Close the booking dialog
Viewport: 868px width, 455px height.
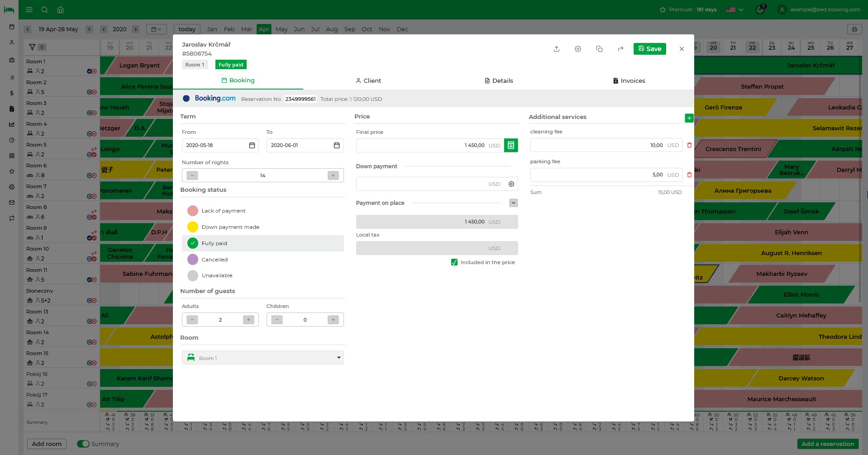(682, 49)
